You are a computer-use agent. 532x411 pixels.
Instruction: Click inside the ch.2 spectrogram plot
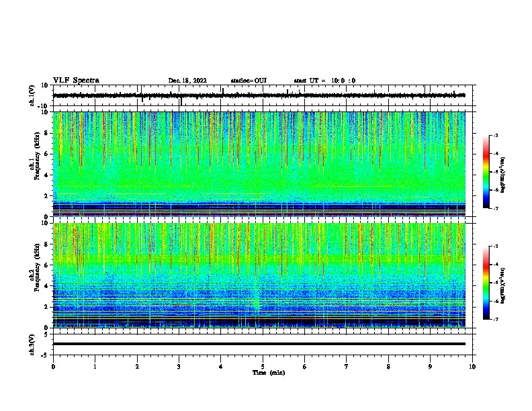click(x=259, y=275)
